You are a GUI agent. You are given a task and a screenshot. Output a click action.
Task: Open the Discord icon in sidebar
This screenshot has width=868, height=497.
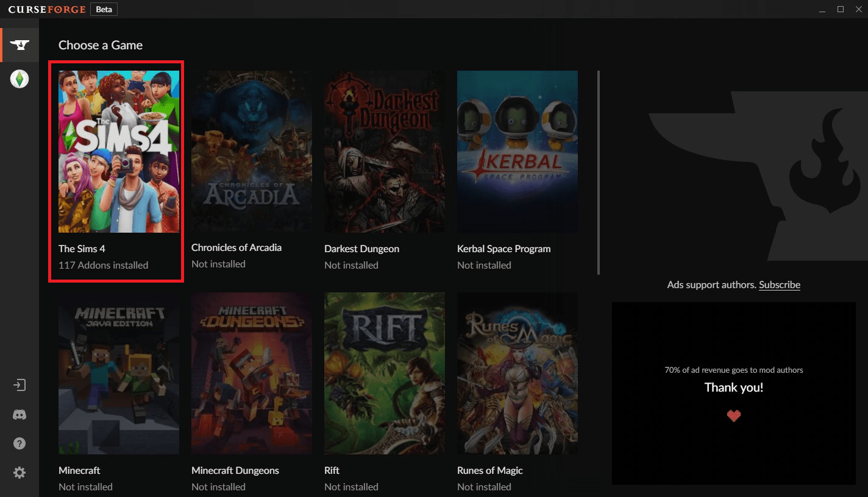(20, 415)
